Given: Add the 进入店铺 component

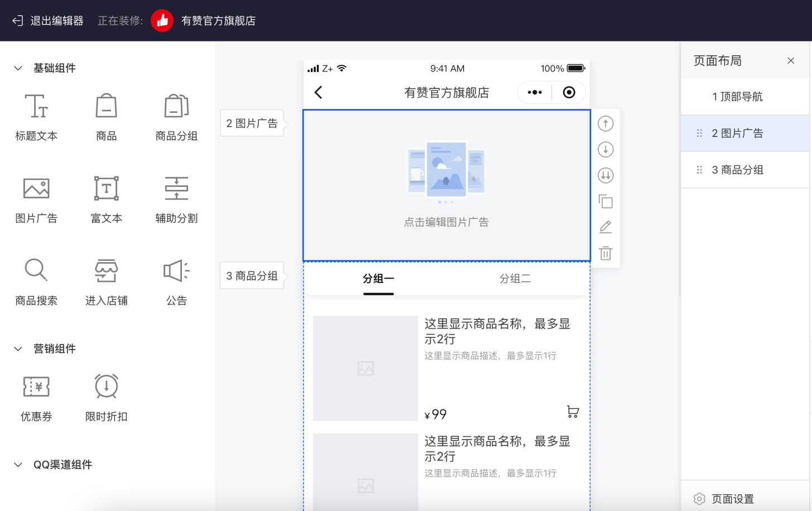Looking at the screenshot, I should click(x=106, y=282).
